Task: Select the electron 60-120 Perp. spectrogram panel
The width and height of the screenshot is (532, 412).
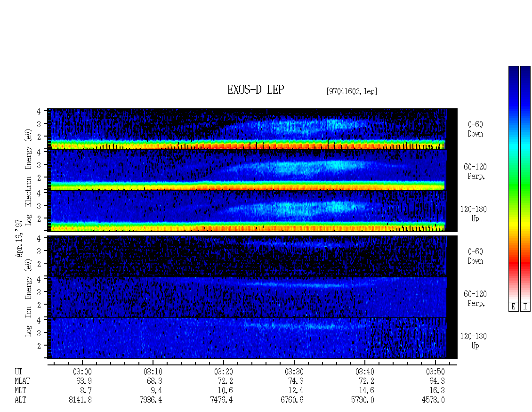Action: (252, 170)
